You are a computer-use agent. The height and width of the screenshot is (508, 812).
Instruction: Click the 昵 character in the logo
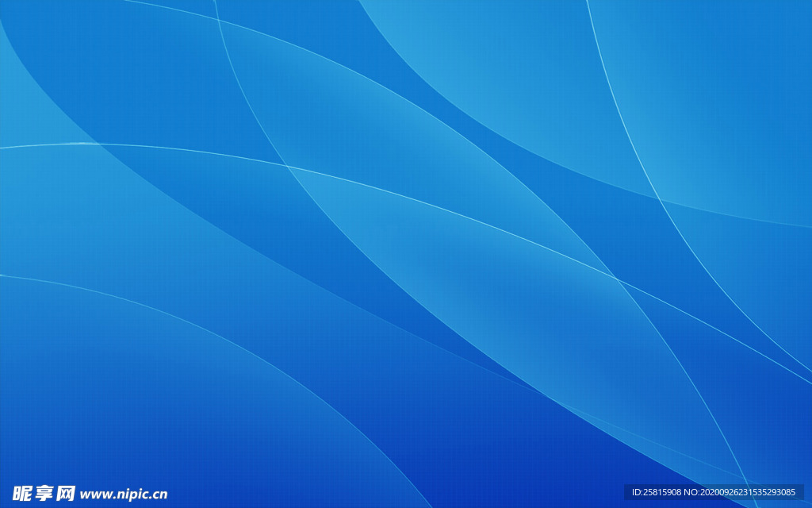[x=23, y=493]
